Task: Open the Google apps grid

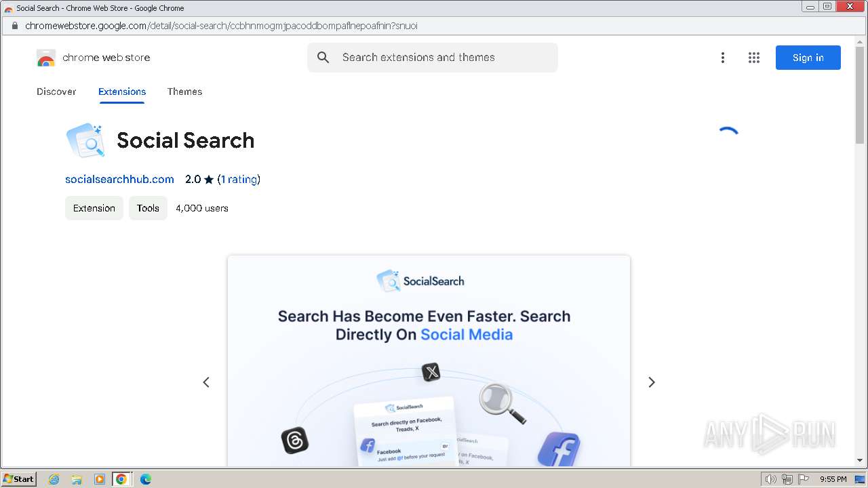Action: point(754,58)
